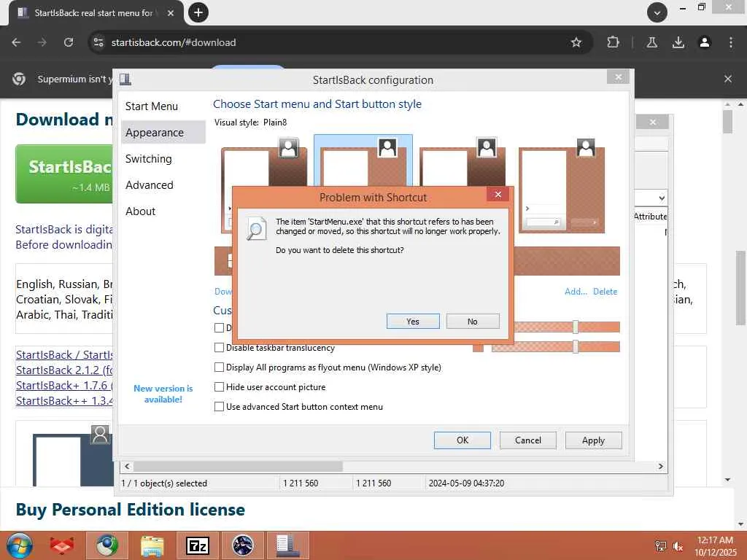Click the network tray icon
This screenshot has width=747, height=560.
tap(661, 546)
